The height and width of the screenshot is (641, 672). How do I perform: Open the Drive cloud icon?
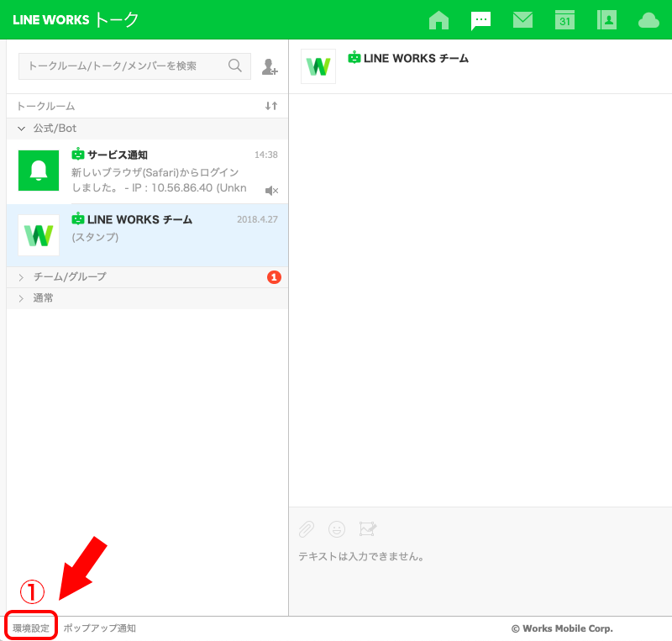[x=648, y=20]
